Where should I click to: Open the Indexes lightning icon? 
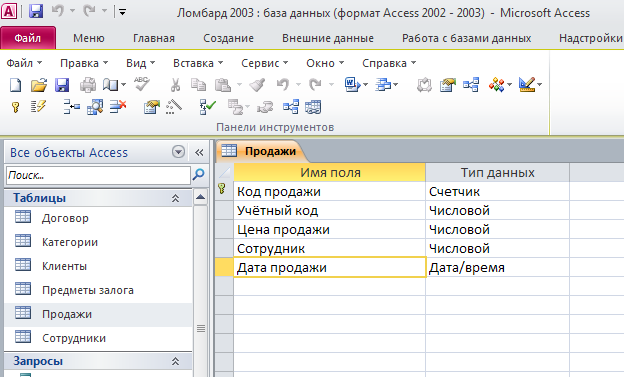point(38,107)
